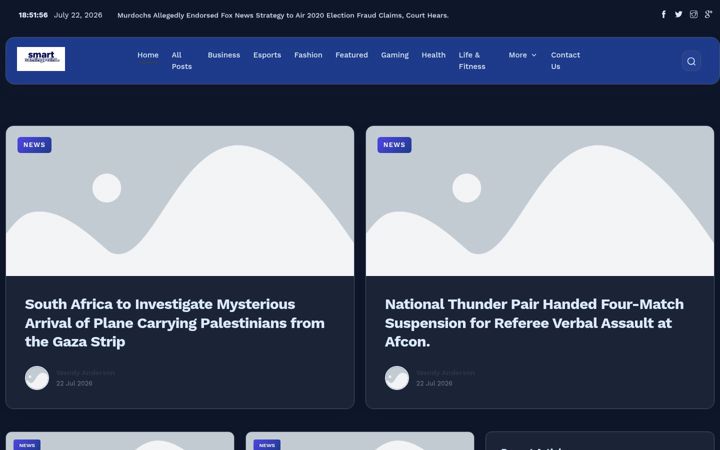Image resolution: width=720 pixels, height=450 pixels.
Task: Click the smart site logo
Action: pyautogui.click(x=41, y=59)
